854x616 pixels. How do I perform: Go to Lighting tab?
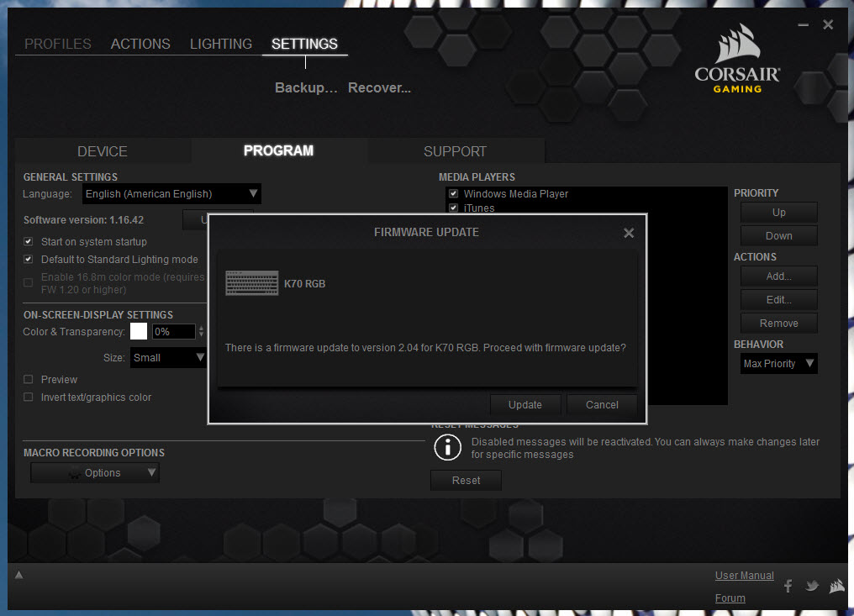pos(220,44)
